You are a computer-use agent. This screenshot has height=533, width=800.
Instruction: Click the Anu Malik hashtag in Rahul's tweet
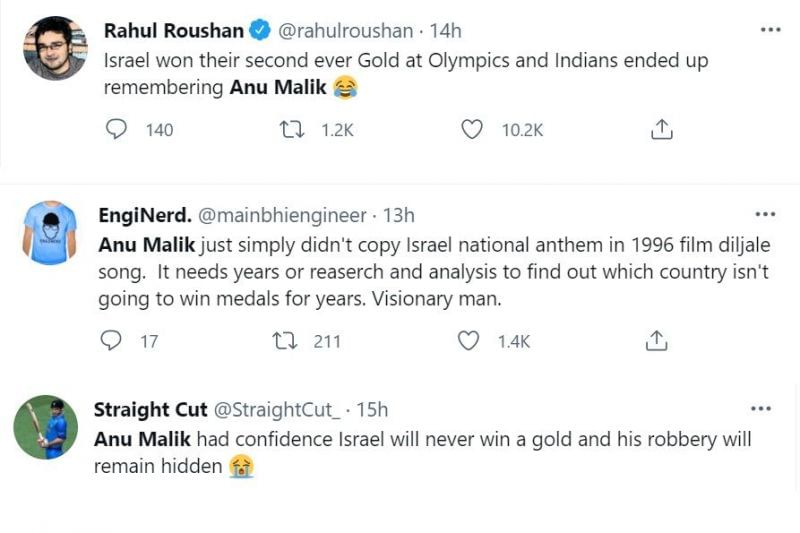tap(278, 87)
